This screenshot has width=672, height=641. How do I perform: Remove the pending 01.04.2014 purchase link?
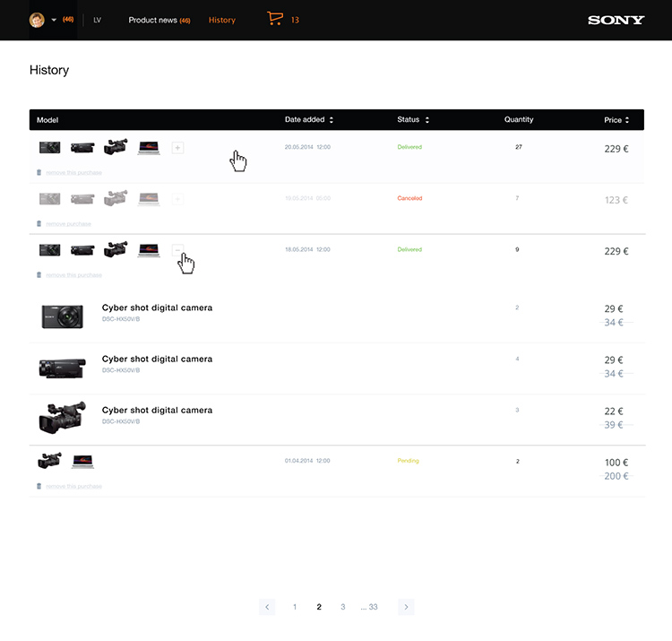(x=73, y=486)
